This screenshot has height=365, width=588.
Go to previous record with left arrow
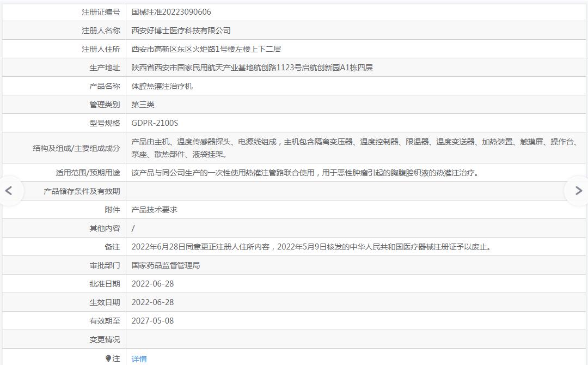(x=9, y=191)
